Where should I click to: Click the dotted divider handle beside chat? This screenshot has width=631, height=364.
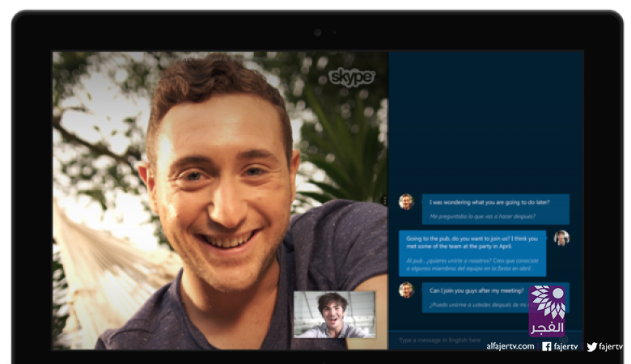384,199
